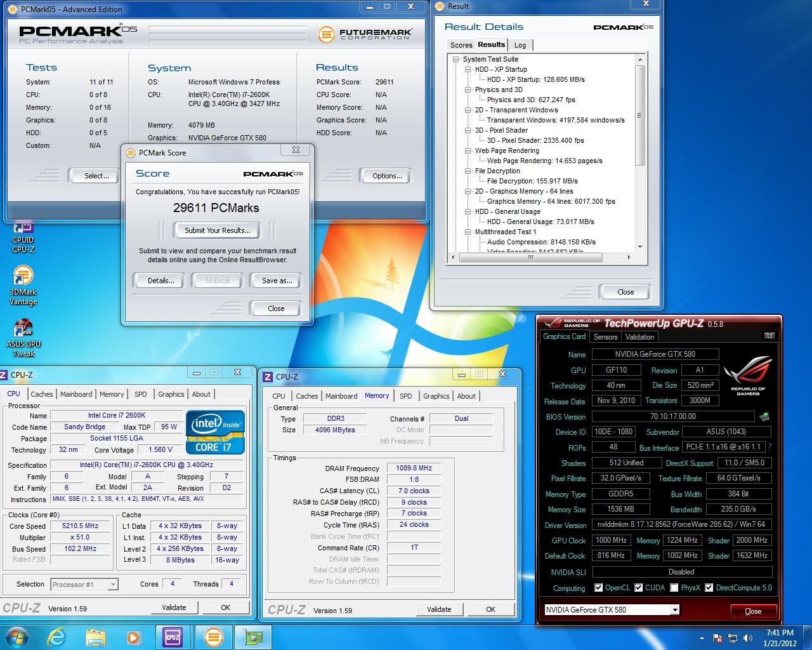The height and width of the screenshot is (650, 812).
Task: Open Windows Explorer folder on taskbar
Action: (95, 637)
